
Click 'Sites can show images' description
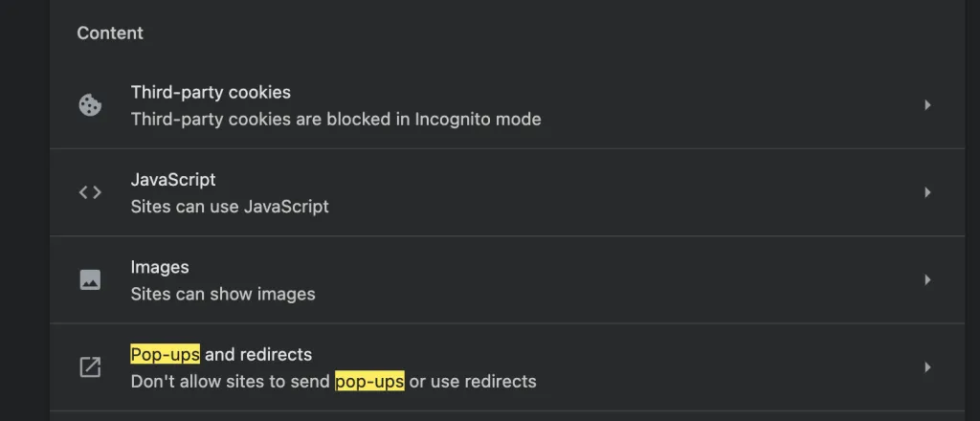223,294
